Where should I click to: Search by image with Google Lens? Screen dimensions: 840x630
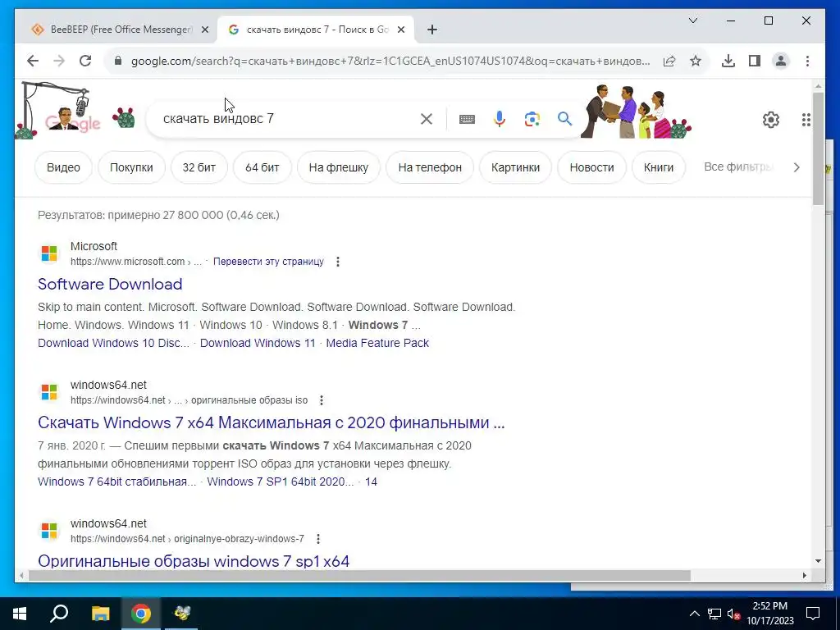pos(532,119)
